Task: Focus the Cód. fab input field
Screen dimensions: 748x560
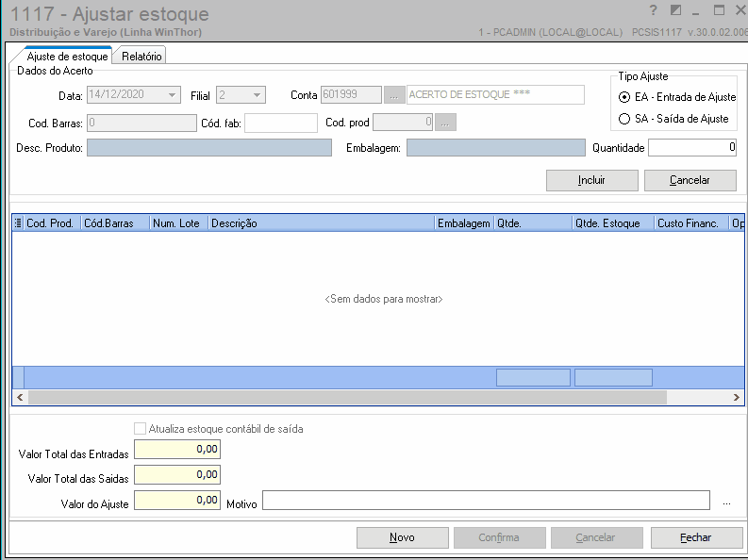Action: pyautogui.click(x=281, y=123)
